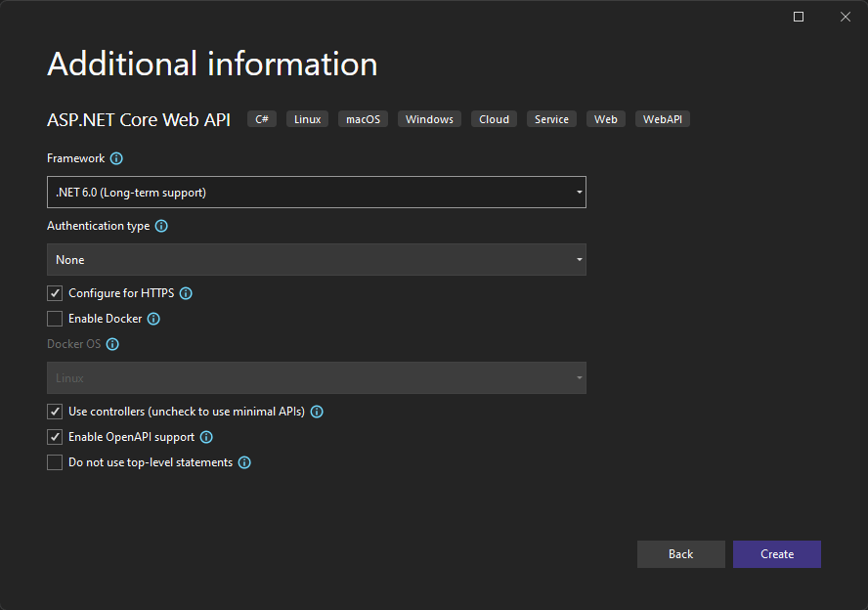This screenshot has height=610, width=868.
Task: Click the Create button
Action: coord(777,554)
